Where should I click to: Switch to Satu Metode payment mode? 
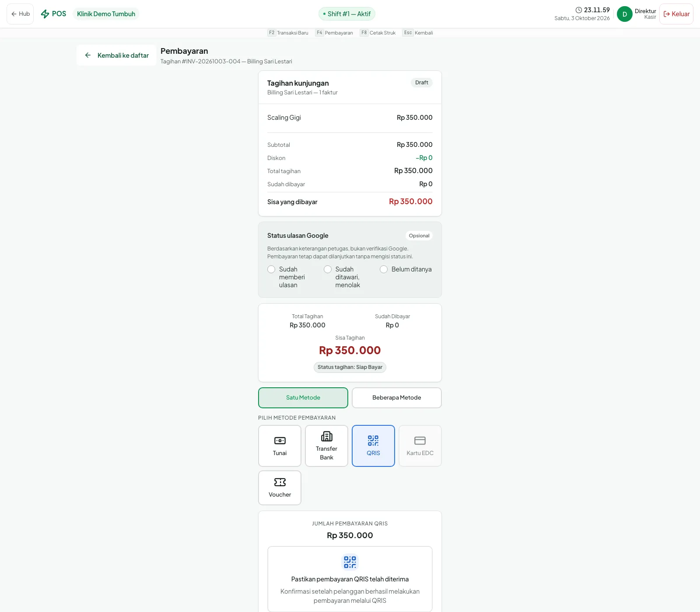[303, 398]
